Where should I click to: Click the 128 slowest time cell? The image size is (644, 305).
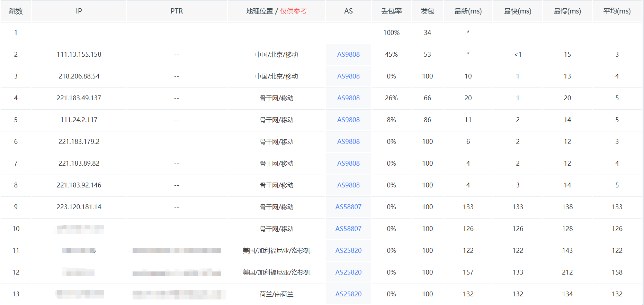[567, 229]
